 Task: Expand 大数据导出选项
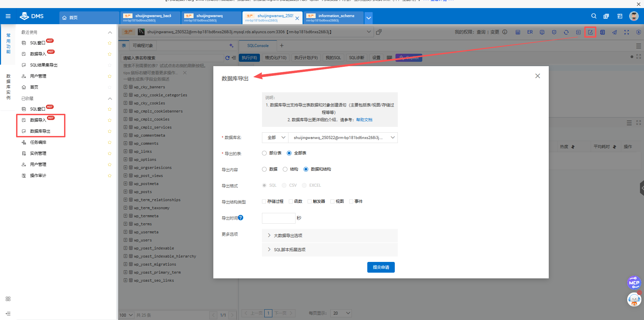pos(330,236)
